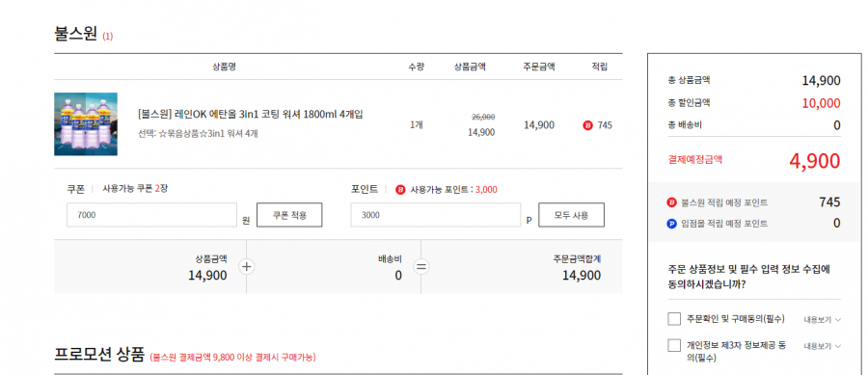The height and width of the screenshot is (375, 868).
Task: Expand 내용보기 for 주문확인 및 구매동의
Action: click(822, 320)
